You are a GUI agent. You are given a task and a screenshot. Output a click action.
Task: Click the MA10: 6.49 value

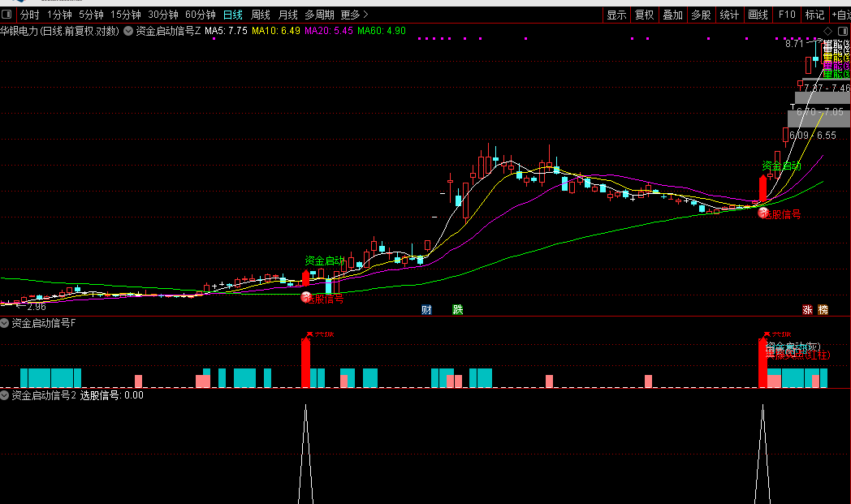point(276,31)
